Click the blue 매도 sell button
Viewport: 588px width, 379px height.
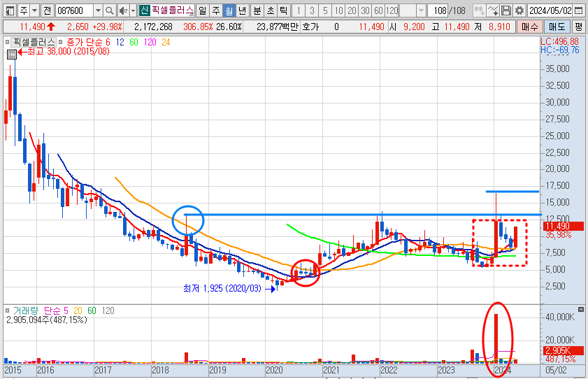(557, 27)
